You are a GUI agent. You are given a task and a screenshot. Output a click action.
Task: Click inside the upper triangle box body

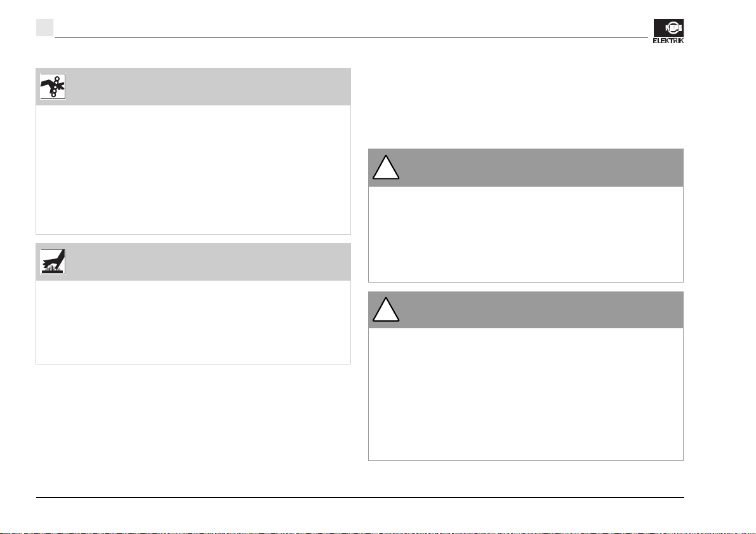526,234
